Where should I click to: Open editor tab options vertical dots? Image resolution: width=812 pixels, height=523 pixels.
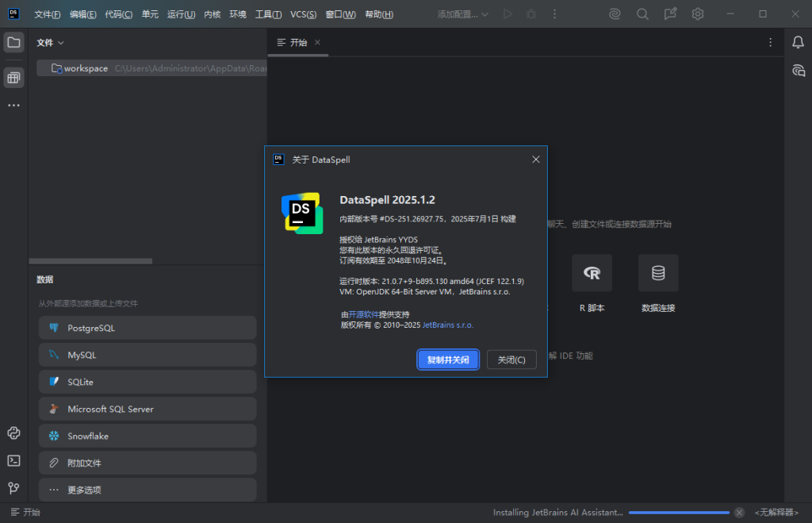(x=771, y=43)
